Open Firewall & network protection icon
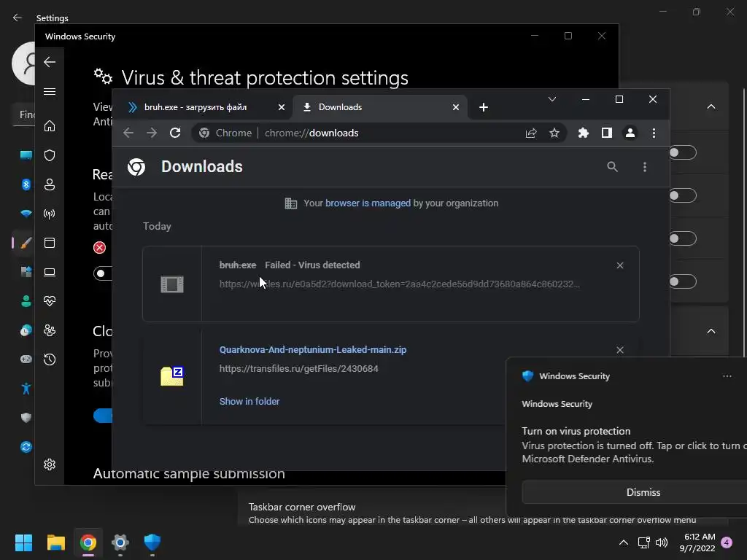The height and width of the screenshot is (560, 747). tap(50, 214)
